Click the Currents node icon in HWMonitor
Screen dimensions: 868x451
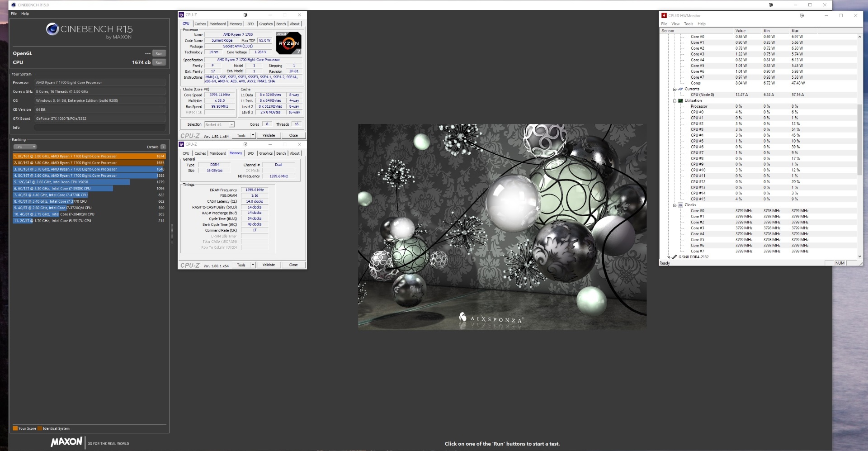coord(680,89)
